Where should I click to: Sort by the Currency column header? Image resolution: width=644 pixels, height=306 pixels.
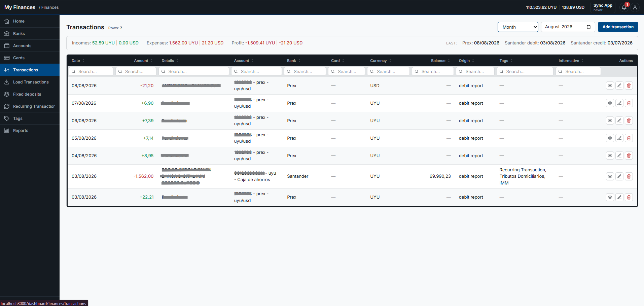click(x=381, y=61)
